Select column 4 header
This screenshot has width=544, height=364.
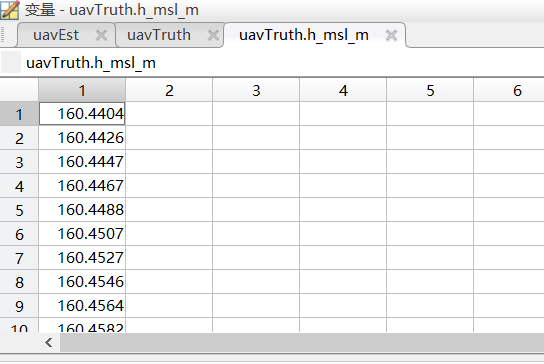coord(343,90)
